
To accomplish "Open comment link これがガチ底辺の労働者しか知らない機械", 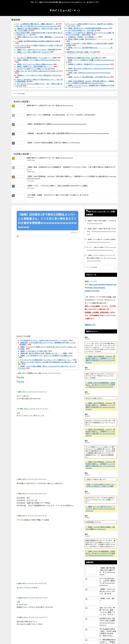I will point(100,528).
